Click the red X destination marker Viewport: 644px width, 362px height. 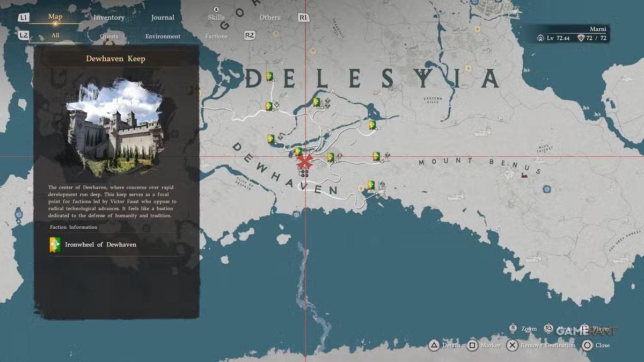click(305, 161)
